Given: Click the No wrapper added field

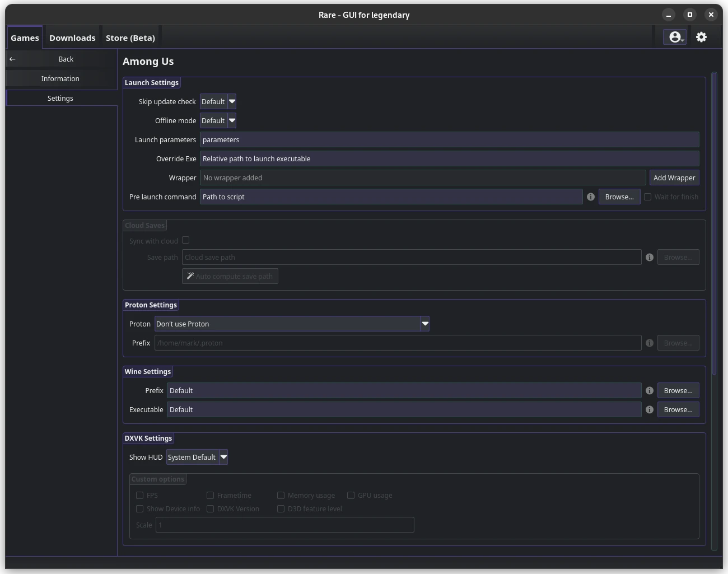Looking at the screenshot, I should click(423, 178).
